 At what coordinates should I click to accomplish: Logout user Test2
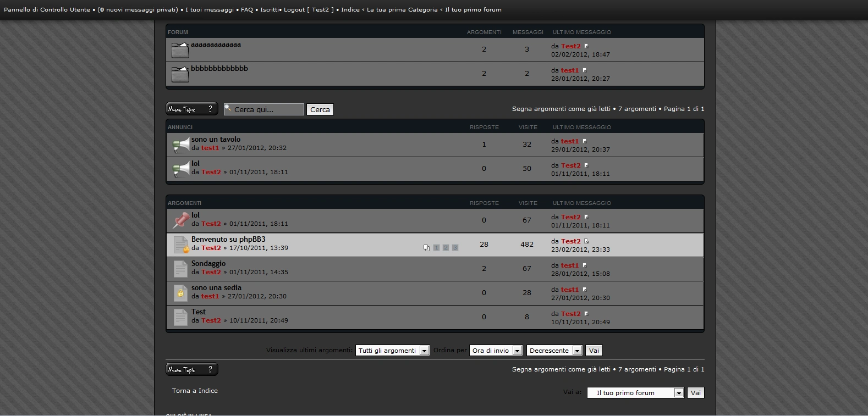click(x=309, y=10)
